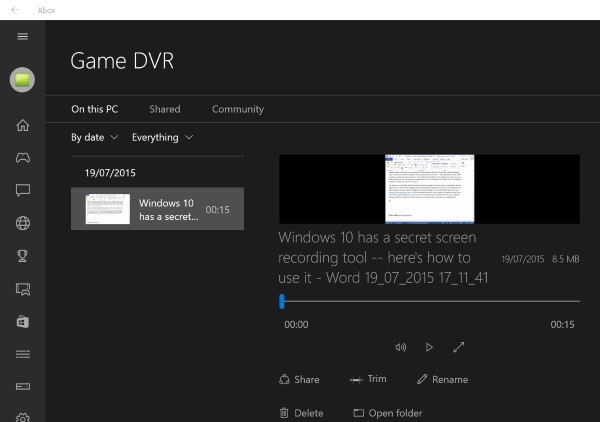Viewport: 600px width, 422px height.
Task: Open the globe activity icon in sidebar
Action: click(23, 223)
